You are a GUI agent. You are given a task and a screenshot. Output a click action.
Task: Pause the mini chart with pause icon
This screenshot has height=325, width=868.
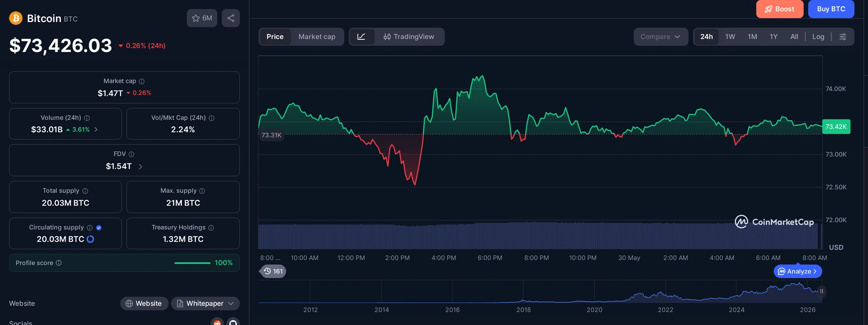click(821, 291)
